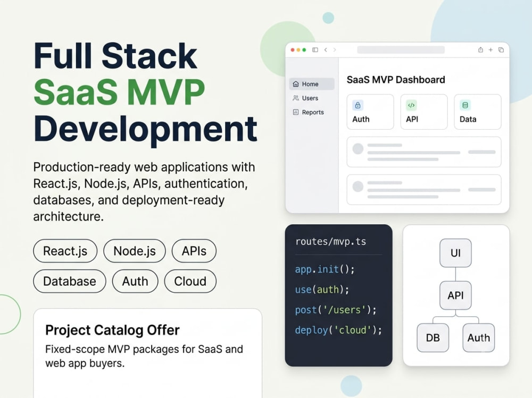Click the share icon in the browser toolbar
The image size is (532, 398).
click(x=481, y=50)
